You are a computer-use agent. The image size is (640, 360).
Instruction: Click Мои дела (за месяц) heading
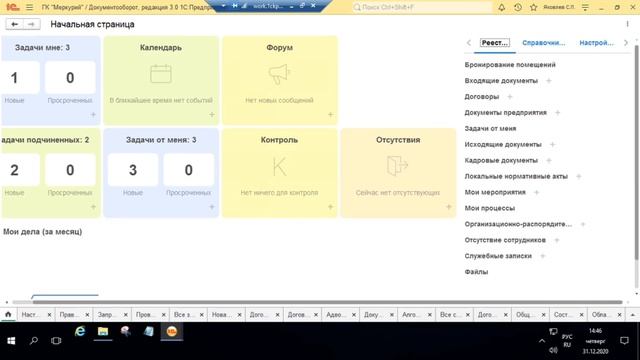pos(42,232)
